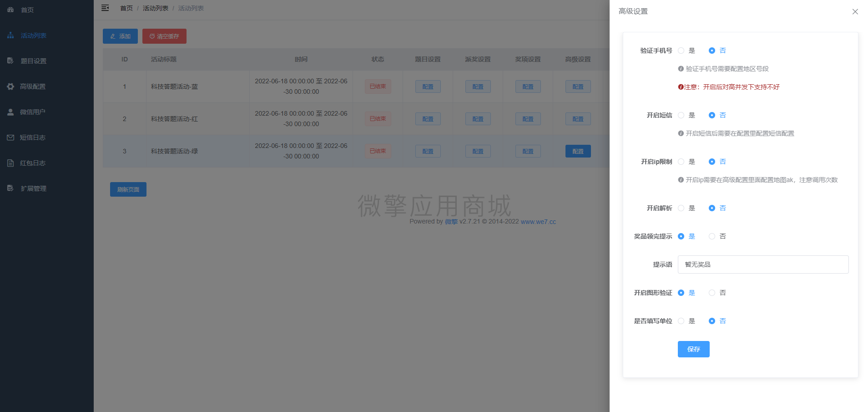Click 题目设置 配置 for 科技答题活动-绿
The width and height of the screenshot is (868, 412).
point(428,151)
